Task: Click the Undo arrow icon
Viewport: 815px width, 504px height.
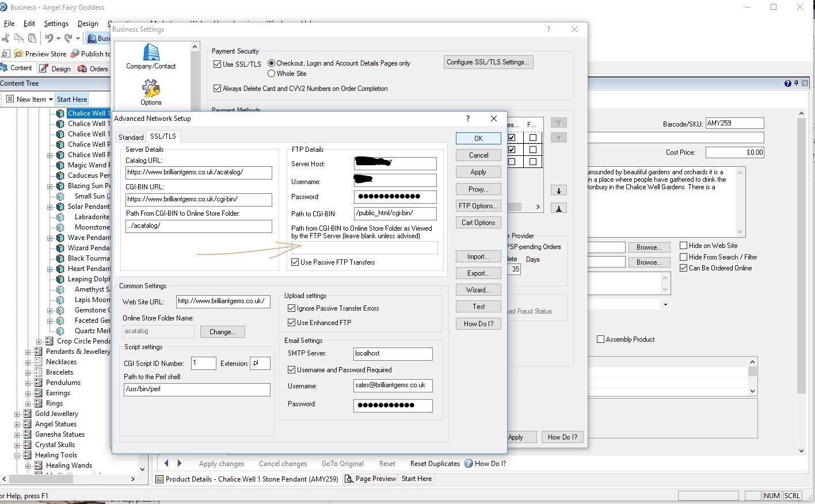Action: pyautogui.click(x=49, y=39)
